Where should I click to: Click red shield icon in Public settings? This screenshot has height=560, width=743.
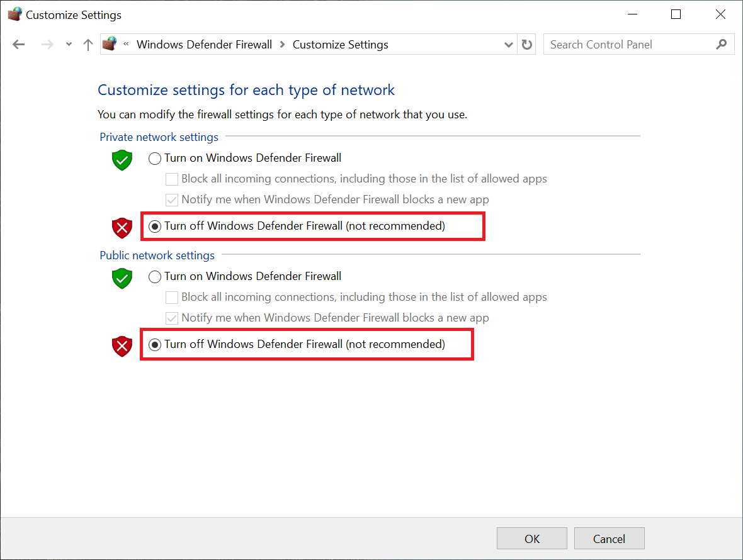pos(122,347)
